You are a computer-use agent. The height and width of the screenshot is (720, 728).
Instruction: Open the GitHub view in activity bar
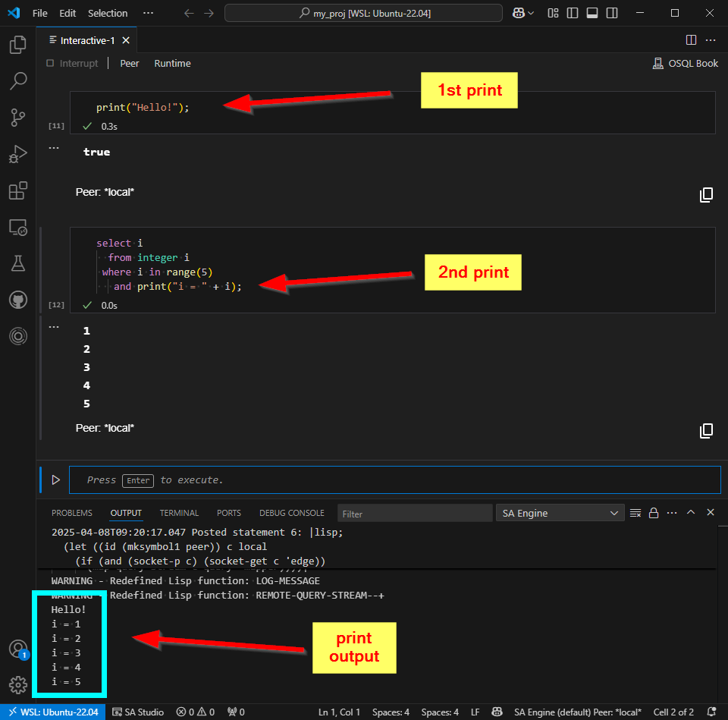pos(17,300)
